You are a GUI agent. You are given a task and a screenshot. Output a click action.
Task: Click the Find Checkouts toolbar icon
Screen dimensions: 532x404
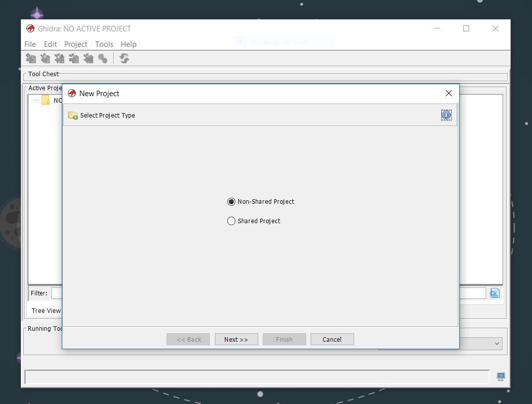coord(103,59)
